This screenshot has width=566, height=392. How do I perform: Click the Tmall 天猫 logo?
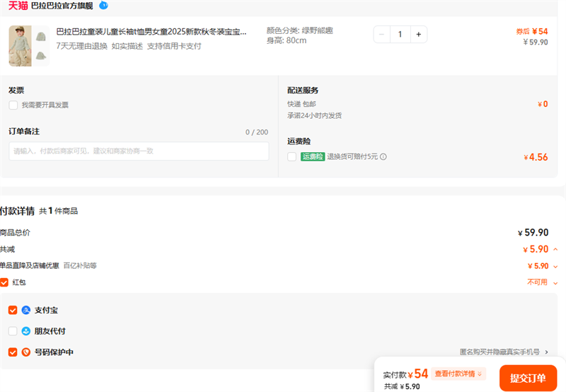tap(18, 6)
